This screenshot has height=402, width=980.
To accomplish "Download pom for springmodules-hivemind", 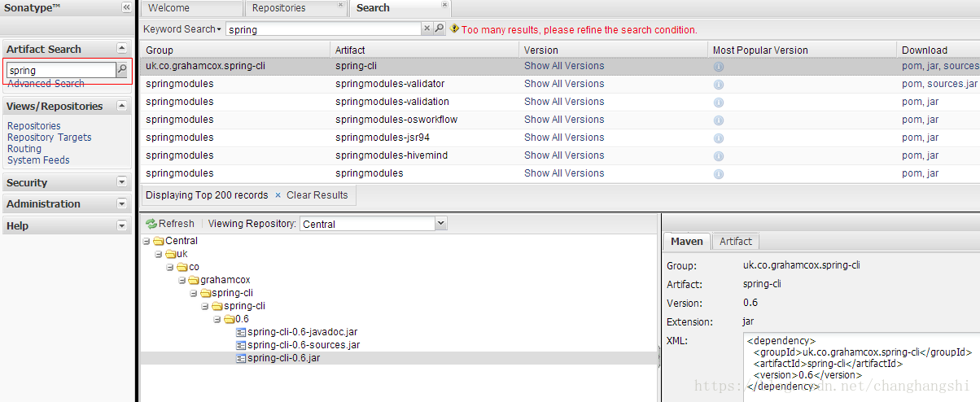I will click(912, 155).
